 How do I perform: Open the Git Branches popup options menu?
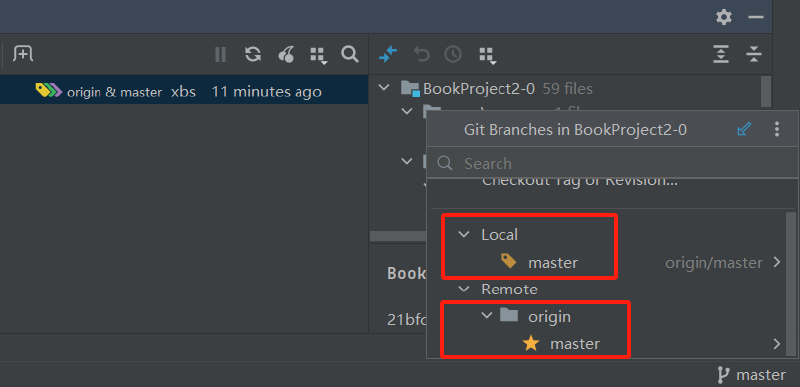point(777,130)
